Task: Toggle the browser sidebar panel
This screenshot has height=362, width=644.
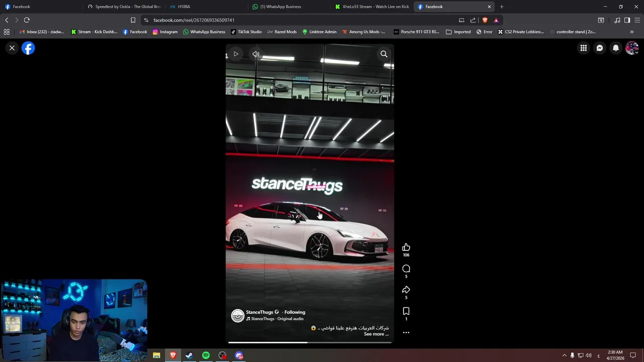Action: [627, 20]
